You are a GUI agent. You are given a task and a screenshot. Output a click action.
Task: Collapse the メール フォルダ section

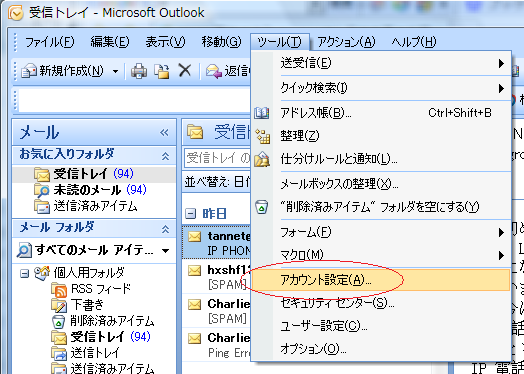click(x=165, y=229)
